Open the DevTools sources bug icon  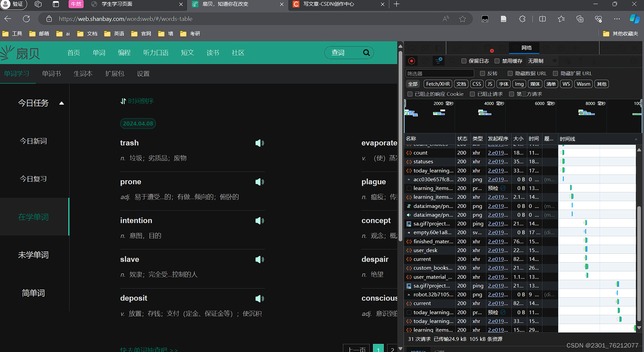click(x=503, y=48)
